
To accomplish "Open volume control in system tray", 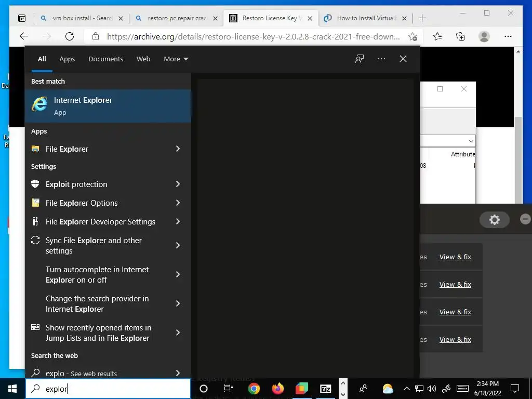I will click(432, 389).
